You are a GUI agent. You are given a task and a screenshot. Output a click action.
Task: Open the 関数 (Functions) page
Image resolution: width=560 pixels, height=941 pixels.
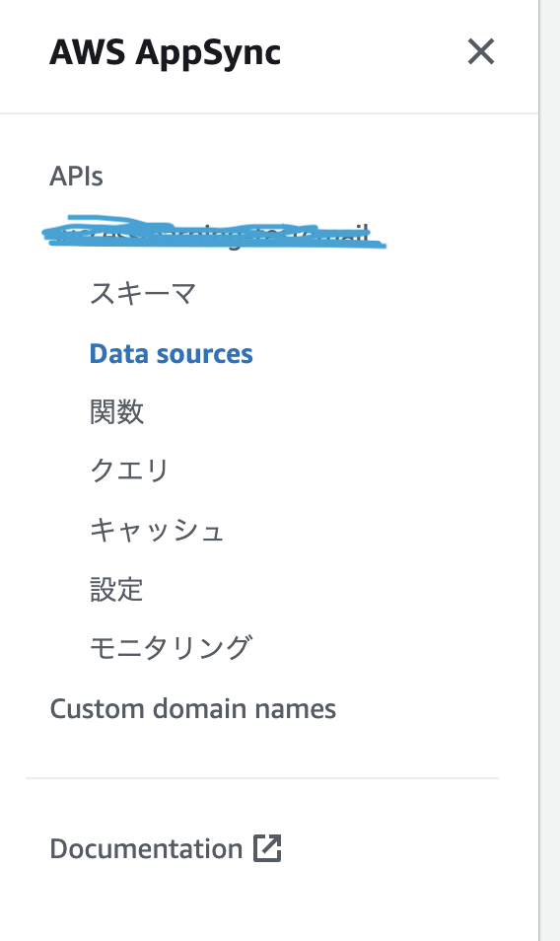[116, 412]
